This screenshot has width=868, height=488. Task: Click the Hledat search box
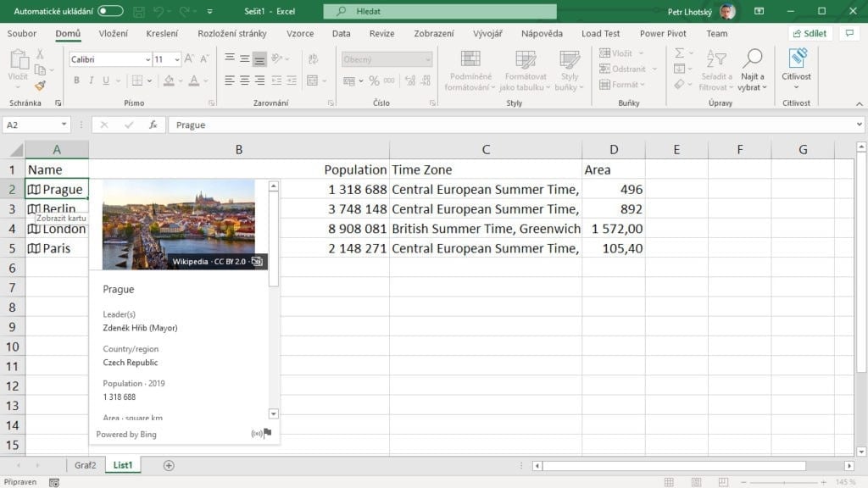click(440, 11)
